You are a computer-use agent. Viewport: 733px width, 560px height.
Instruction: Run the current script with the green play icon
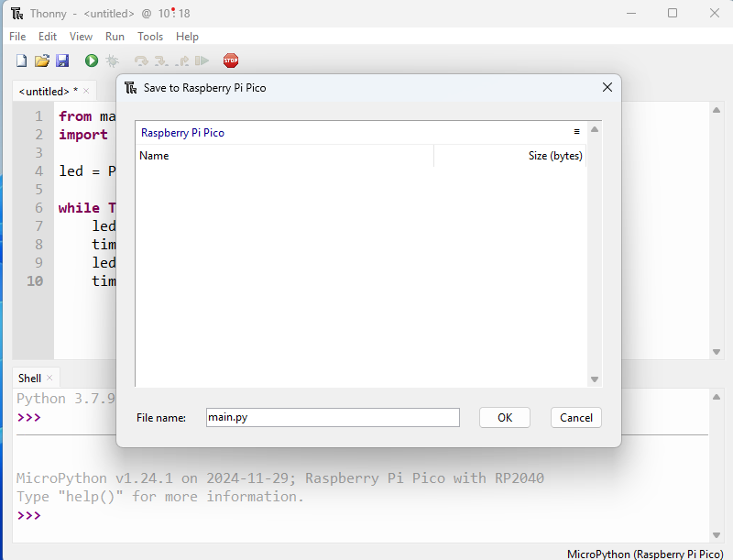89,60
